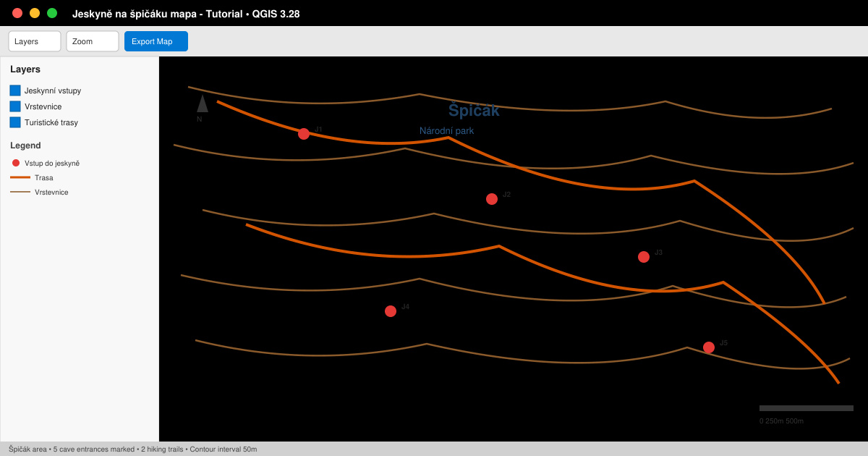868x456 pixels.
Task: Click the 0 250m 500m scale text
Action: pos(781,421)
